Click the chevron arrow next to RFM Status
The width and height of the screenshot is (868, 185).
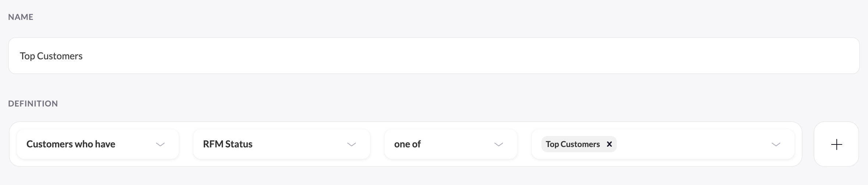point(352,144)
